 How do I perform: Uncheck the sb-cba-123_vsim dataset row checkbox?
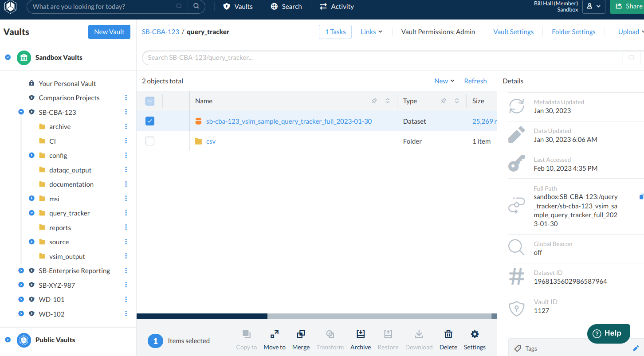(150, 121)
